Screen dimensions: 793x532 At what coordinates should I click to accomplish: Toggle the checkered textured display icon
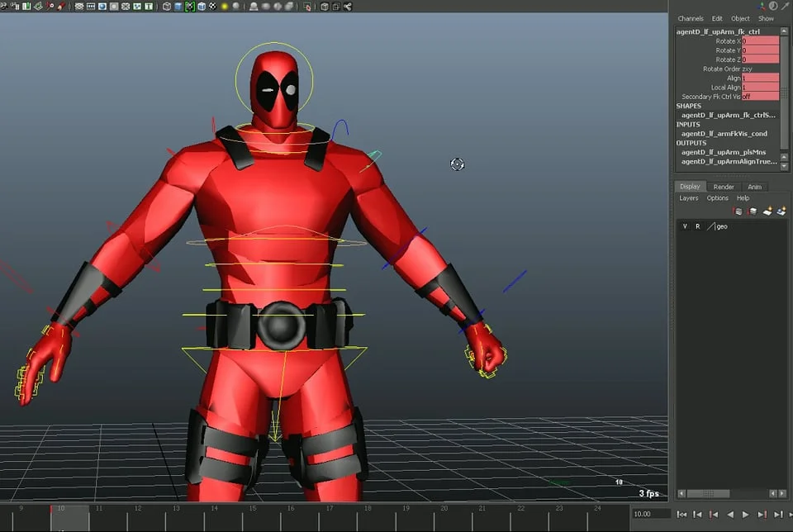pyautogui.click(x=213, y=7)
